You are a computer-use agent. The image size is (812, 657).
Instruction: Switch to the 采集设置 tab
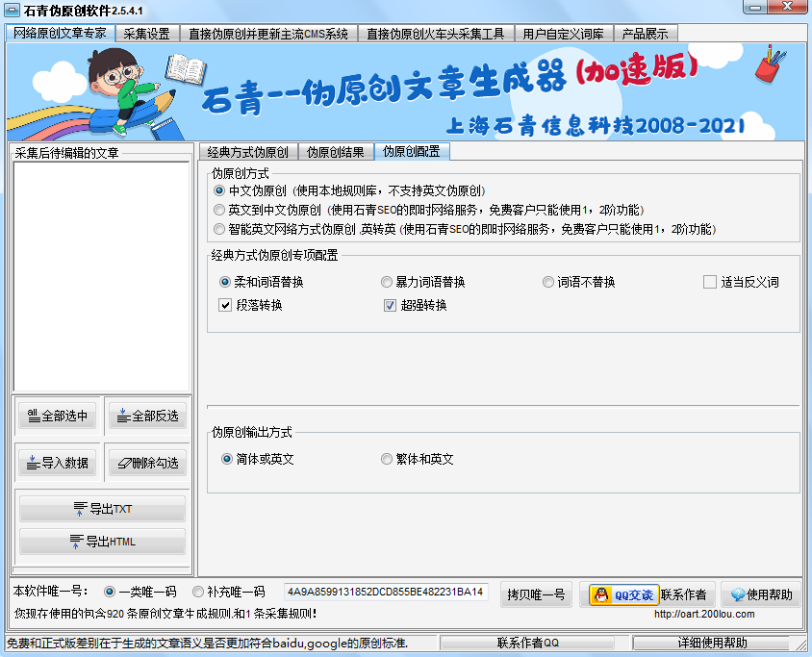pos(146,34)
